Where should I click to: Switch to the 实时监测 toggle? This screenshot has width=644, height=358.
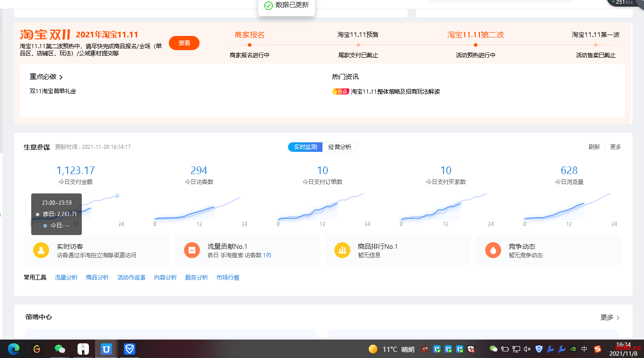coord(305,147)
